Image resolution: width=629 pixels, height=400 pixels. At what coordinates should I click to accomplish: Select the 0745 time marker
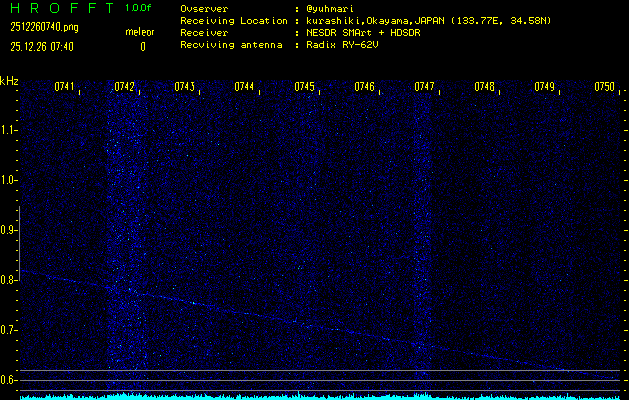click(304, 87)
